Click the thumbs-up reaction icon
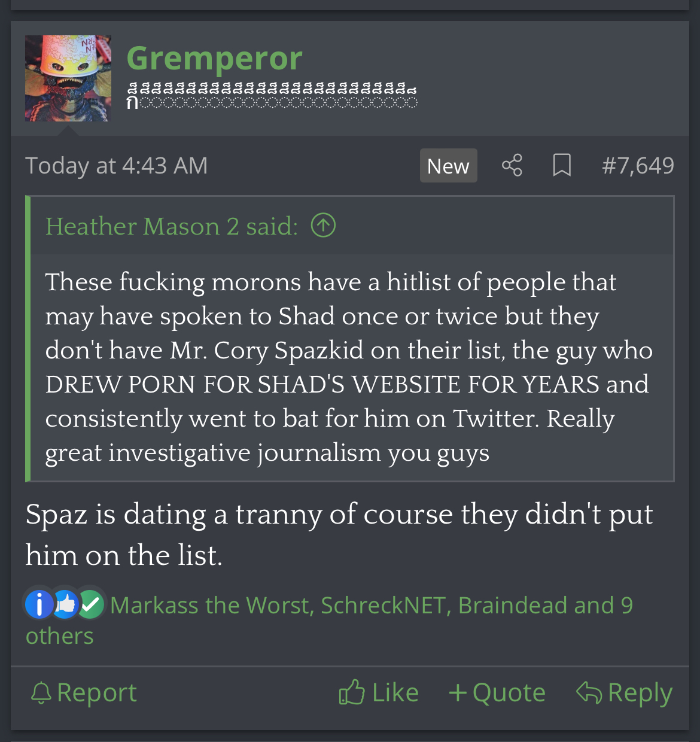700x742 pixels. click(65, 604)
